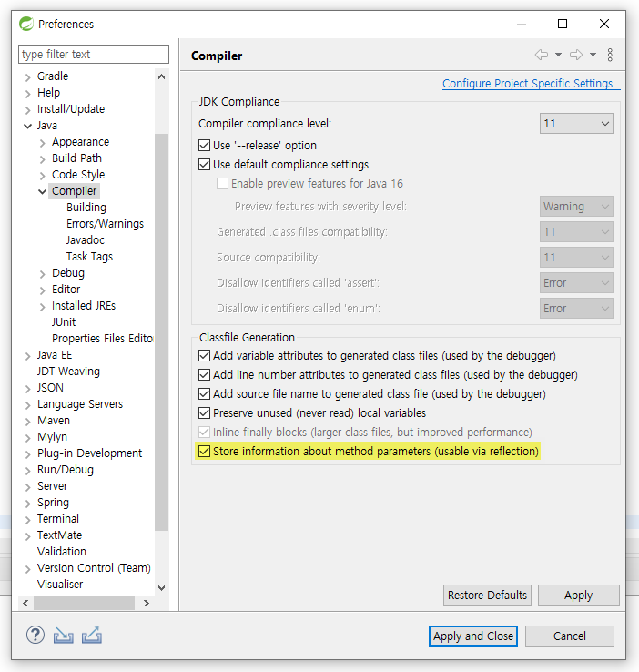Viewport: 639px width, 672px height.
Task: Toggle Preserve unused local variables checkbox
Action: coord(204,413)
